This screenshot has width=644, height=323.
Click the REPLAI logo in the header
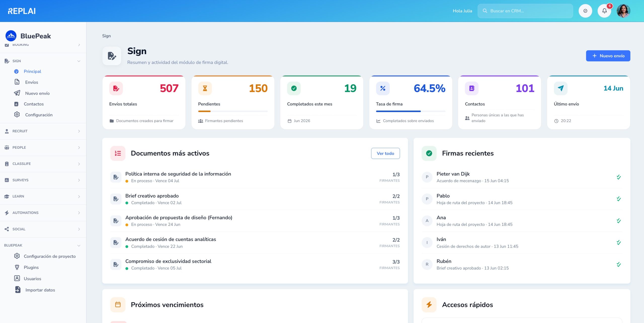(x=22, y=11)
